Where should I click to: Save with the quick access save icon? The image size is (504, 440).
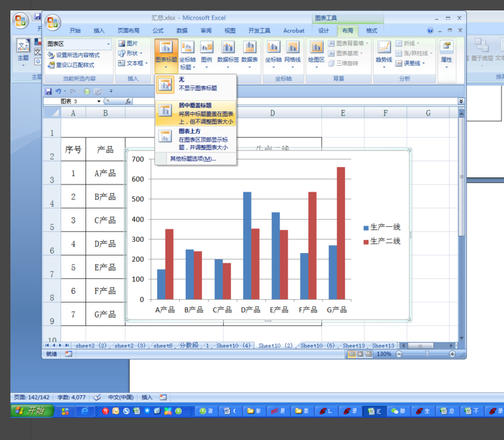[x=48, y=92]
